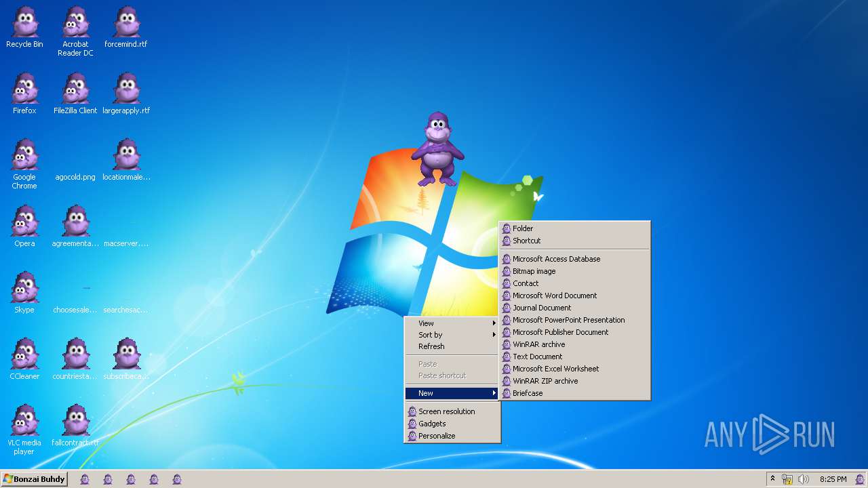Open the volume control in system tray
Viewport: 868px width, 488px height.
coord(804,479)
